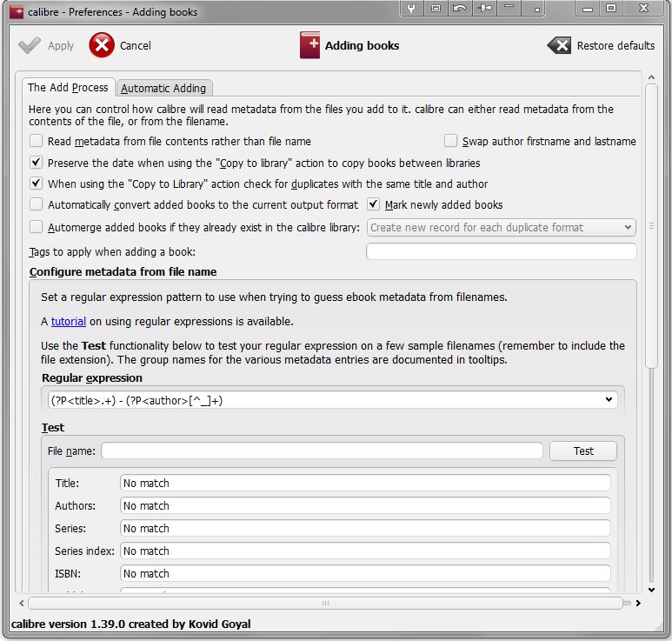Viewport: 672px width, 641px height.
Task: Click the horizontal scrollbar right arrow
Action: [x=638, y=603]
